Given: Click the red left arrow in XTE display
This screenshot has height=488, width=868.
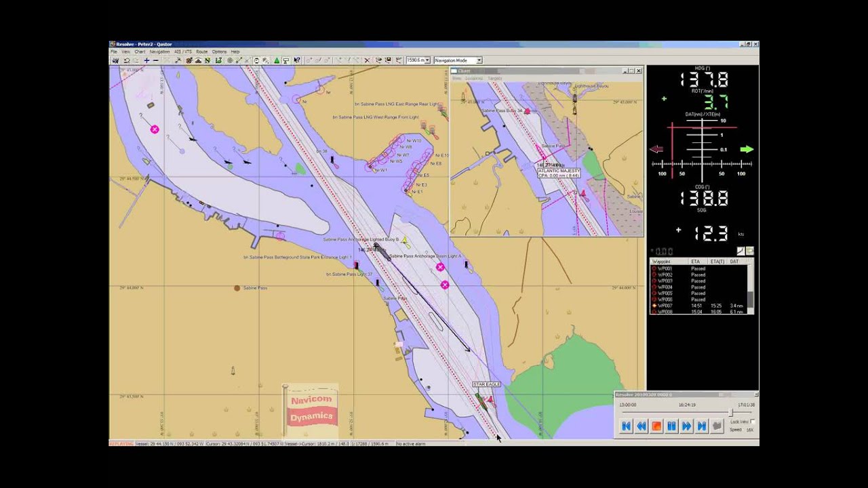Looking at the screenshot, I should click(x=656, y=149).
